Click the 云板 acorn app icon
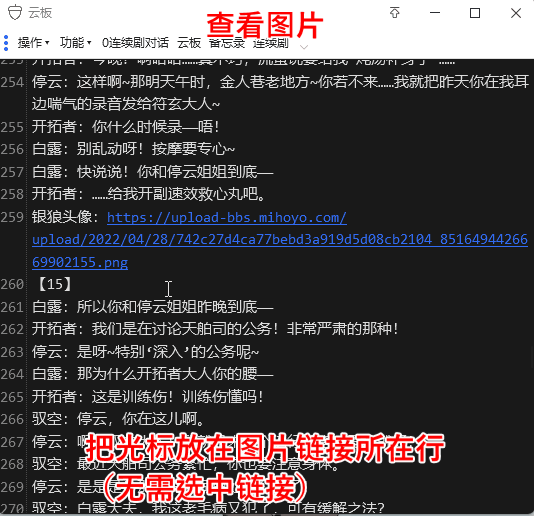This screenshot has height=516, width=534. tap(15, 13)
